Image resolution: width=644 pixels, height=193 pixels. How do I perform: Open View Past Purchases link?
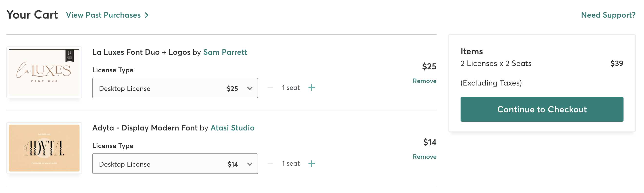coord(103,15)
